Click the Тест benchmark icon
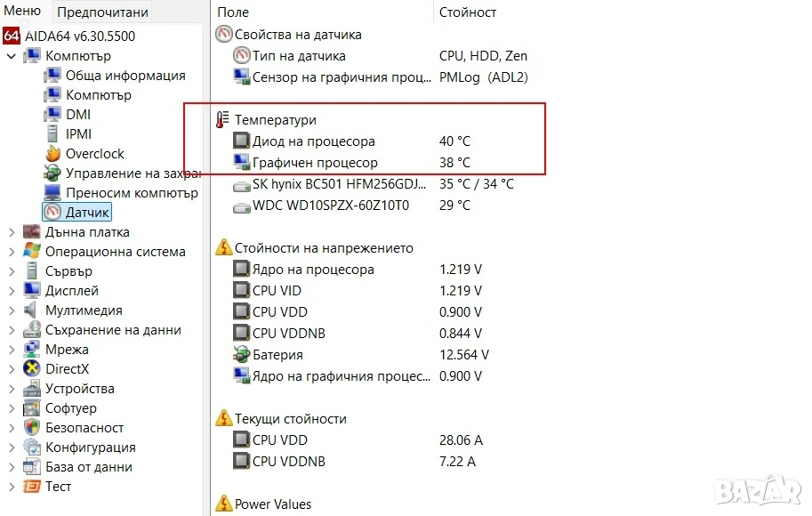 coord(32,486)
